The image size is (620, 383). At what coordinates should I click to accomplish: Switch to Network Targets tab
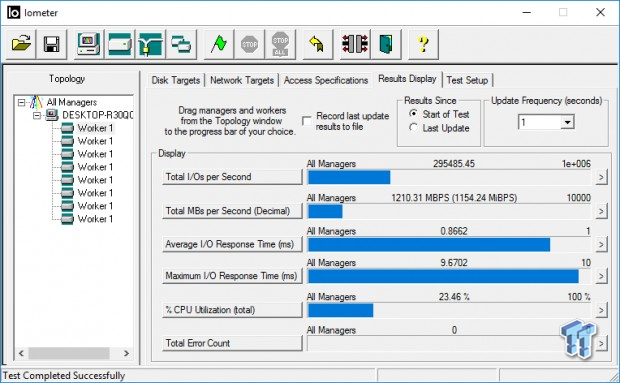tap(242, 80)
